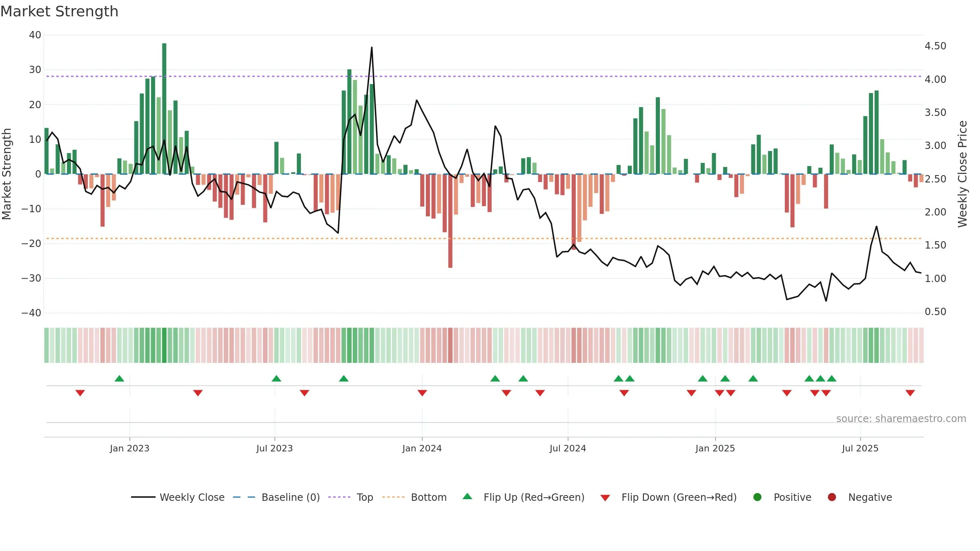Viewport: 980px width, 551px height.
Task: Click the purple dotted Top threshold line
Action: point(484,76)
